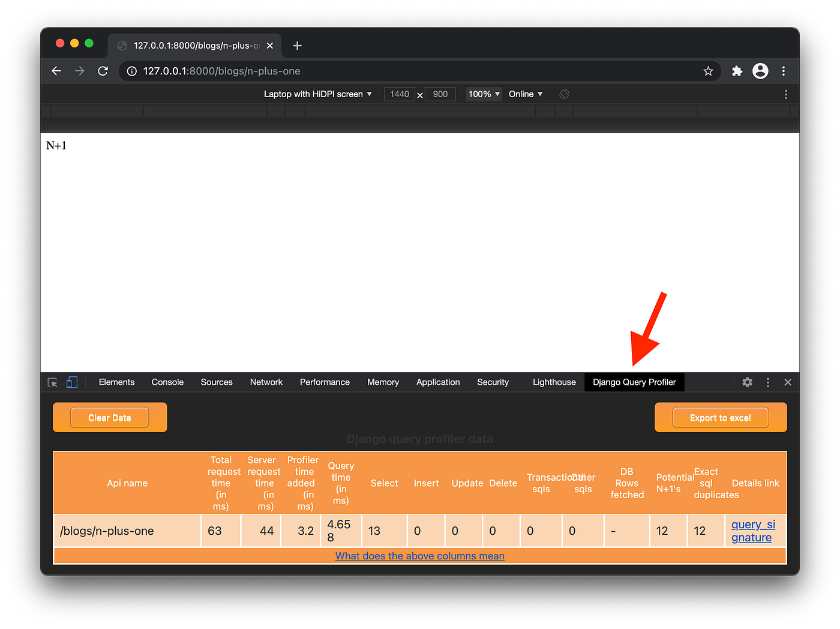
Task: Click the browser forward arrow
Action: pyautogui.click(x=79, y=71)
